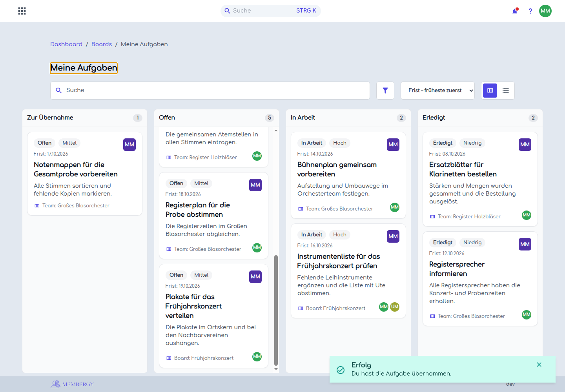Click the task search input field
The width and height of the screenshot is (565, 392).
pos(210,91)
